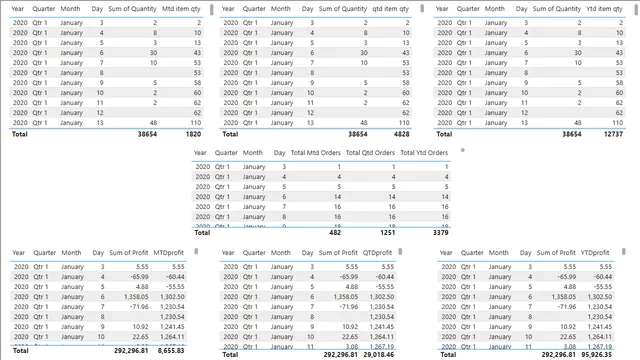
Task: Click the scrollbar of the YTDprofit table
Action: click(624, 251)
